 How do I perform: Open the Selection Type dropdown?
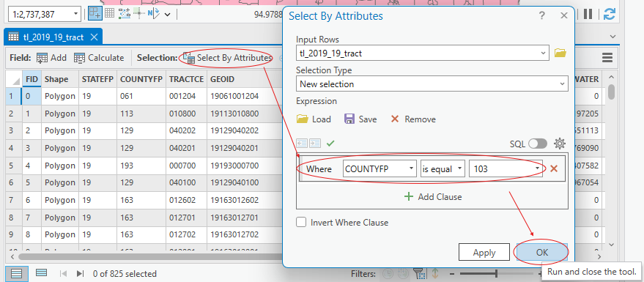pyautogui.click(x=562, y=84)
